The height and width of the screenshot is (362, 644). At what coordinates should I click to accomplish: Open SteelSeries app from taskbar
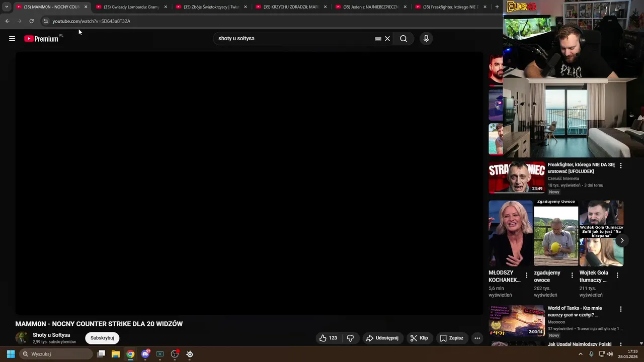190,354
